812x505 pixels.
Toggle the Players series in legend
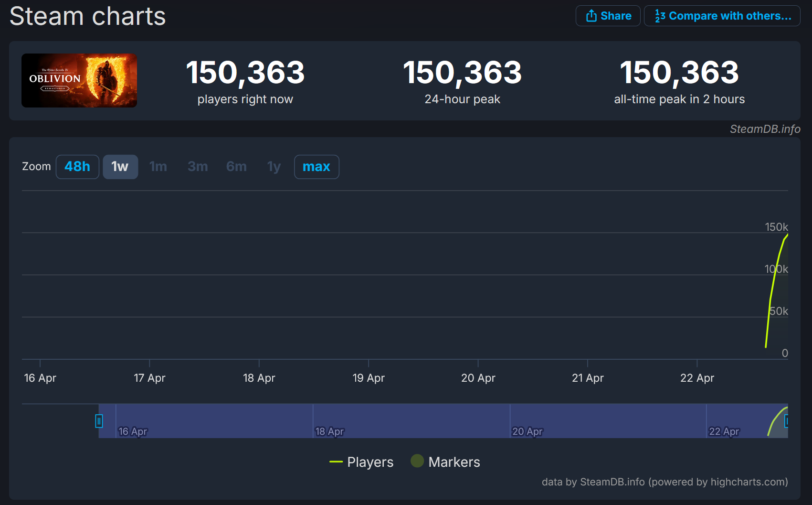click(361, 462)
